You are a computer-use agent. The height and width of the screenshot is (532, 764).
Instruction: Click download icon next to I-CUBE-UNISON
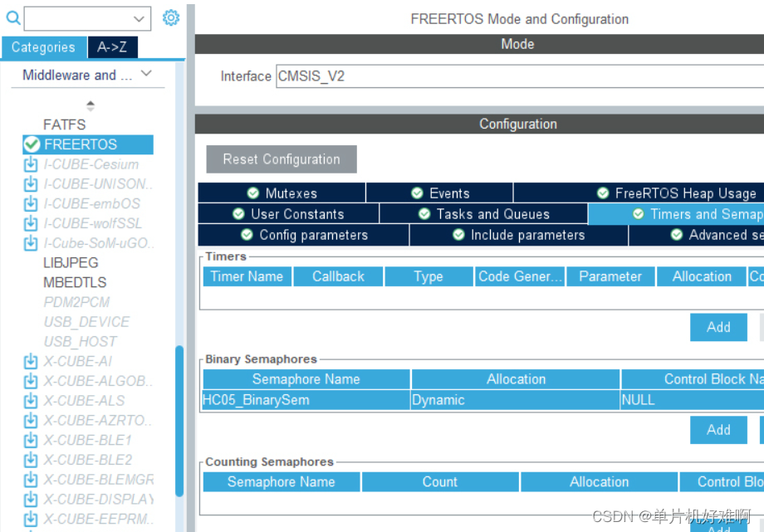(x=31, y=184)
